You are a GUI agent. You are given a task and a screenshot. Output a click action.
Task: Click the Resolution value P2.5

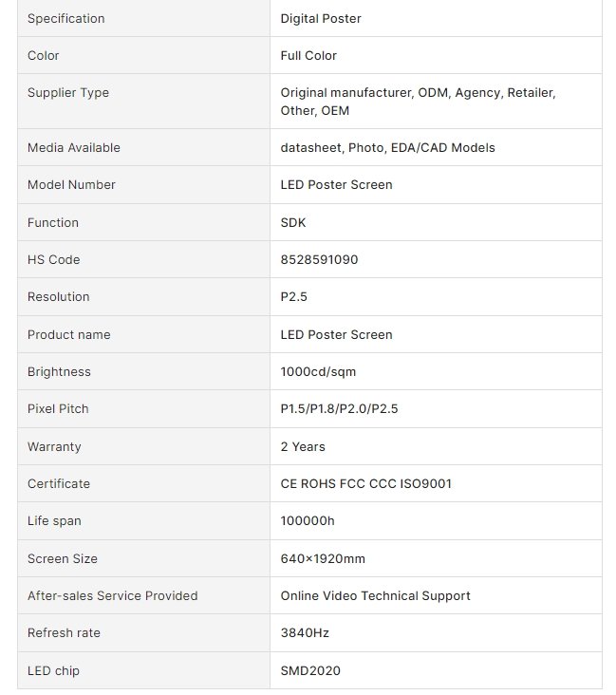click(x=294, y=296)
